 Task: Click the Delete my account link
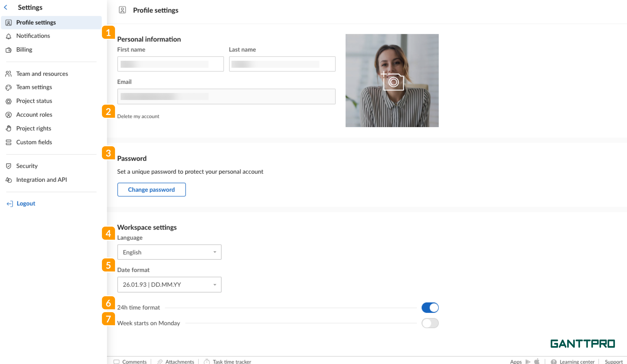(138, 116)
